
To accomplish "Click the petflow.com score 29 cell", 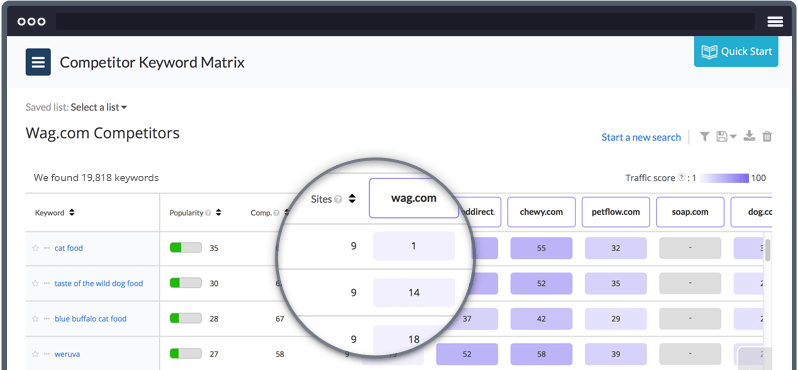I will (x=616, y=319).
